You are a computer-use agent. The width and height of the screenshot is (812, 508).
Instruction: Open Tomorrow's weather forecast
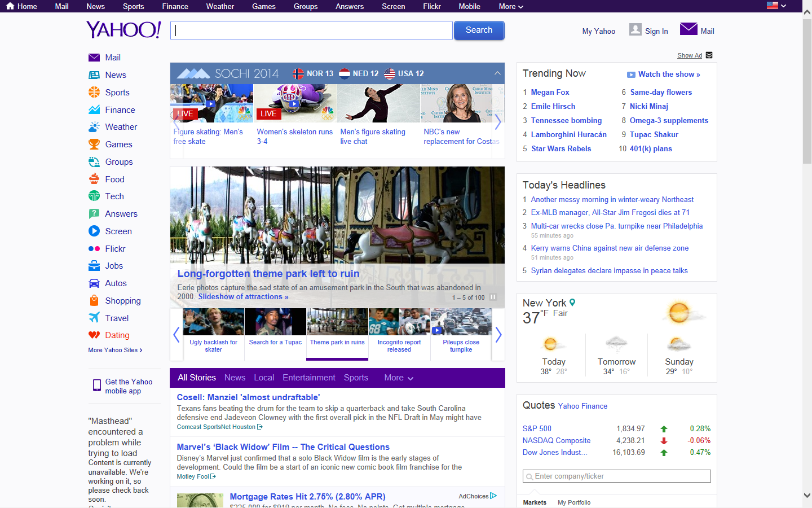click(x=616, y=355)
